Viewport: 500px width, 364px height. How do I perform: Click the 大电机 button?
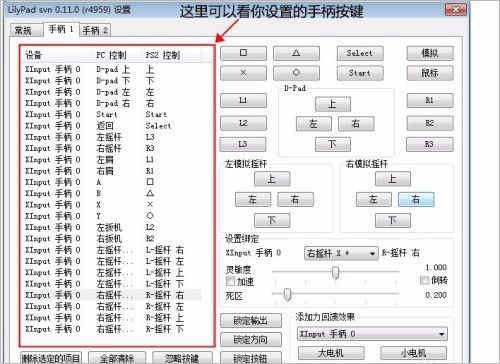coord(331,352)
